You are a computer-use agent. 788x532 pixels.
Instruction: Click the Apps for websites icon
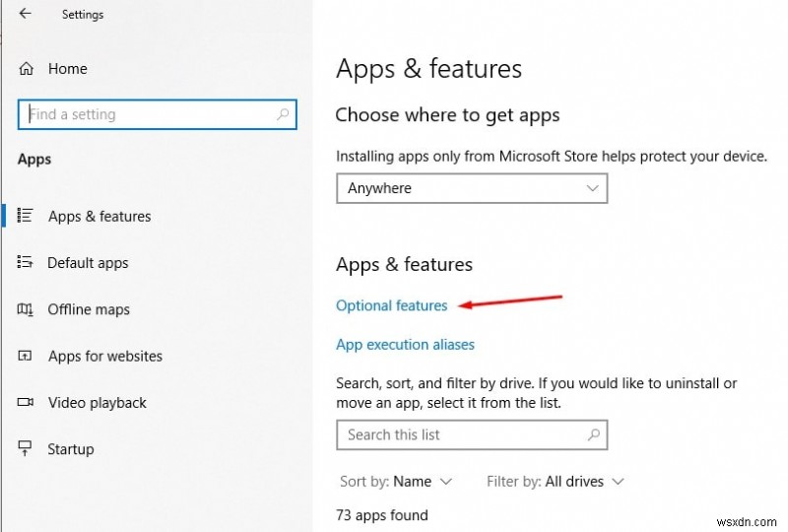[27, 356]
